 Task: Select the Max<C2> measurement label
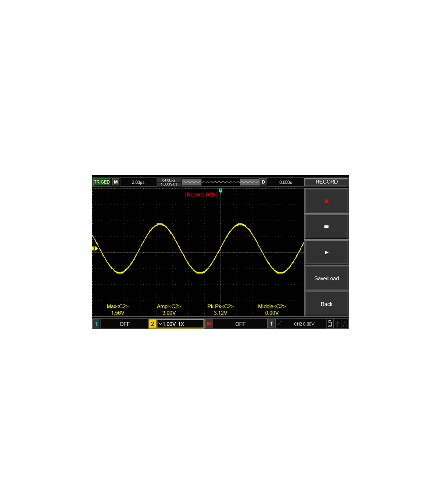click(118, 306)
